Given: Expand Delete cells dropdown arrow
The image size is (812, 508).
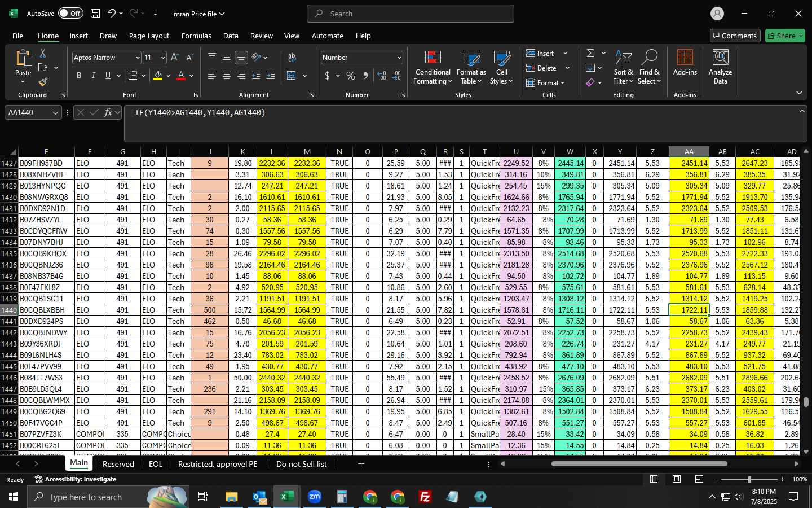Looking at the screenshot, I should pyautogui.click(x=567, y=68).
